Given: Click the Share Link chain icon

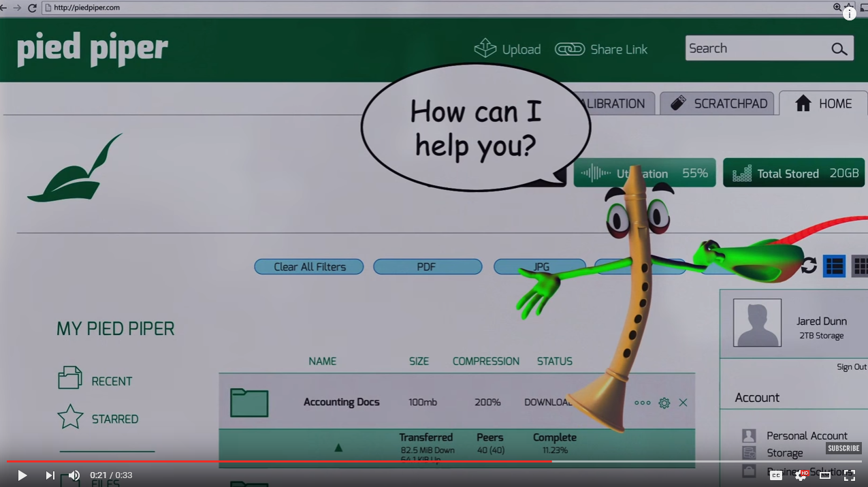Looking at the screenshot, I should (x=570, y=49).
